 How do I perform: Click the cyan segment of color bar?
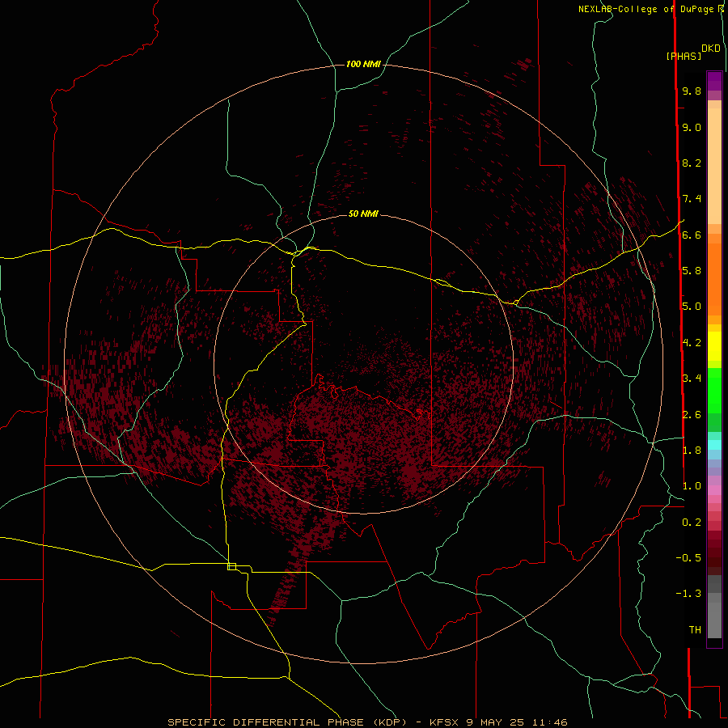coord(714,445)
